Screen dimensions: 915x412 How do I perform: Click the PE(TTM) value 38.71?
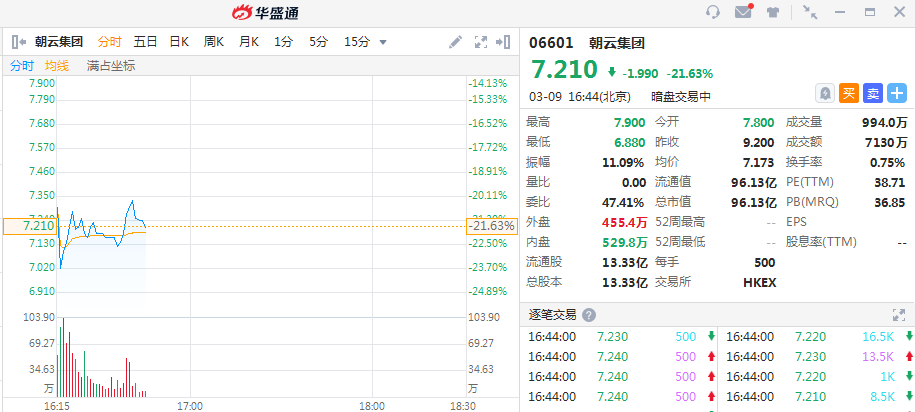point(890,182)
